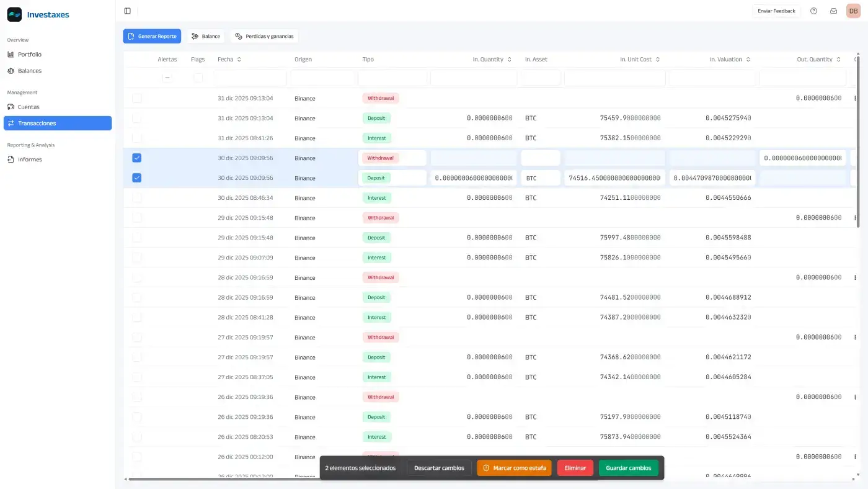
Task: Click Descartar cambios
Action: [x=439, y=468]
